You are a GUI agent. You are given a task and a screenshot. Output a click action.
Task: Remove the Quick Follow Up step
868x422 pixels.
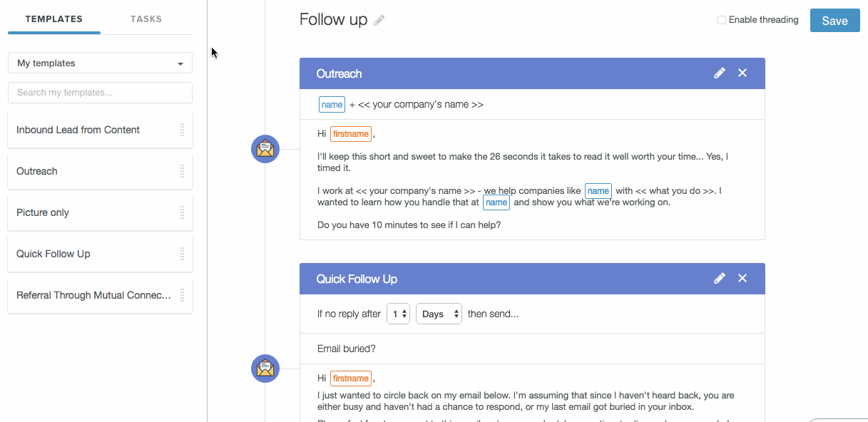pos(742,279)
